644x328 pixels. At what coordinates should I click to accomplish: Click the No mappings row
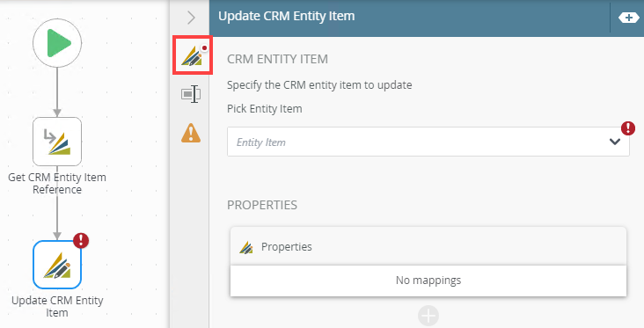pos(428,281)
